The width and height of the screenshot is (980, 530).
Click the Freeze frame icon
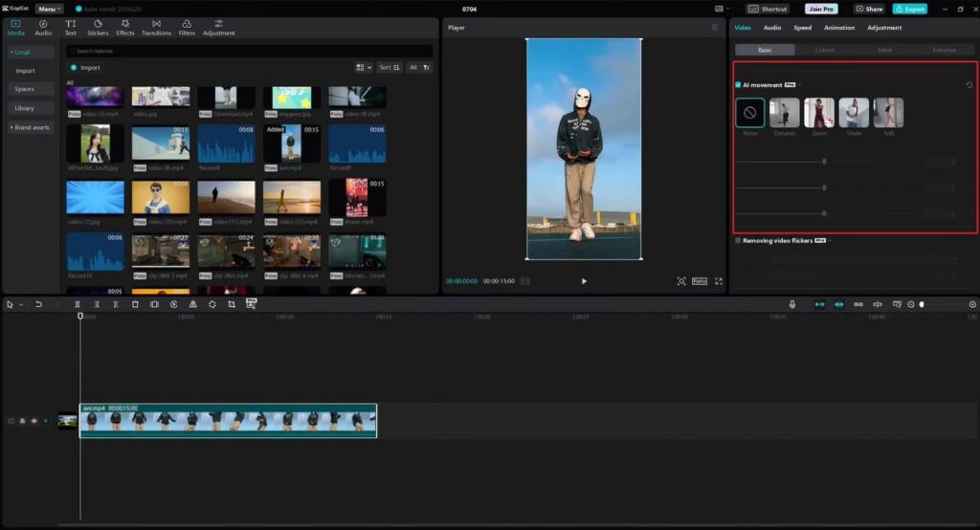tap(154, 304)
